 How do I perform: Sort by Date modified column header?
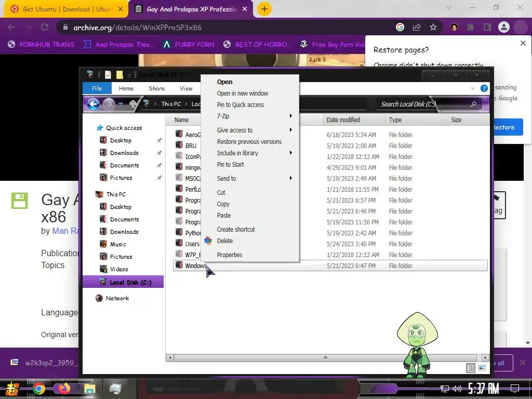tap(353, 120)
